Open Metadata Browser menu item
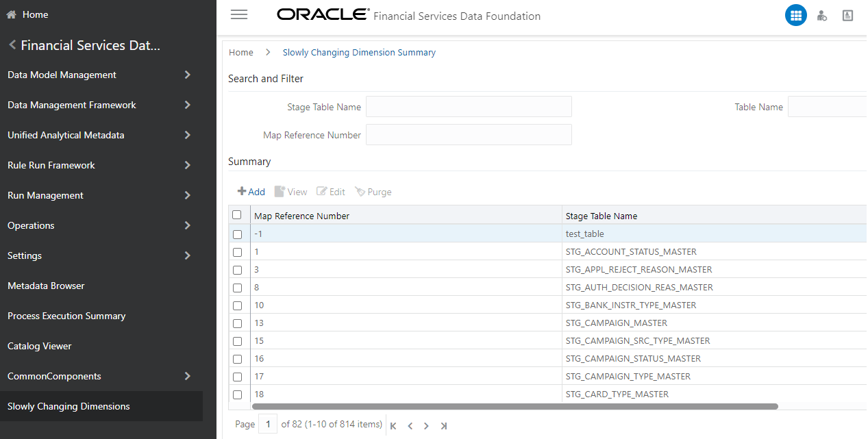868x439 pixels. pyautogui.click(x=46, y=286)
